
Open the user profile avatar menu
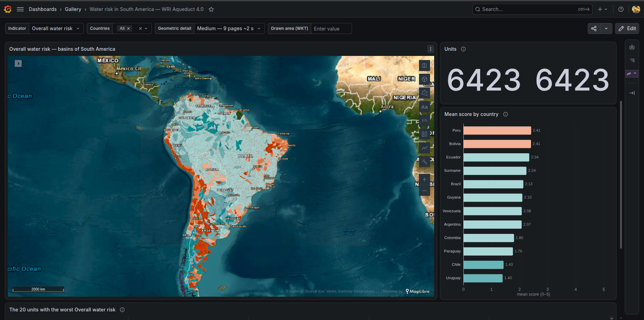[636, 9]
